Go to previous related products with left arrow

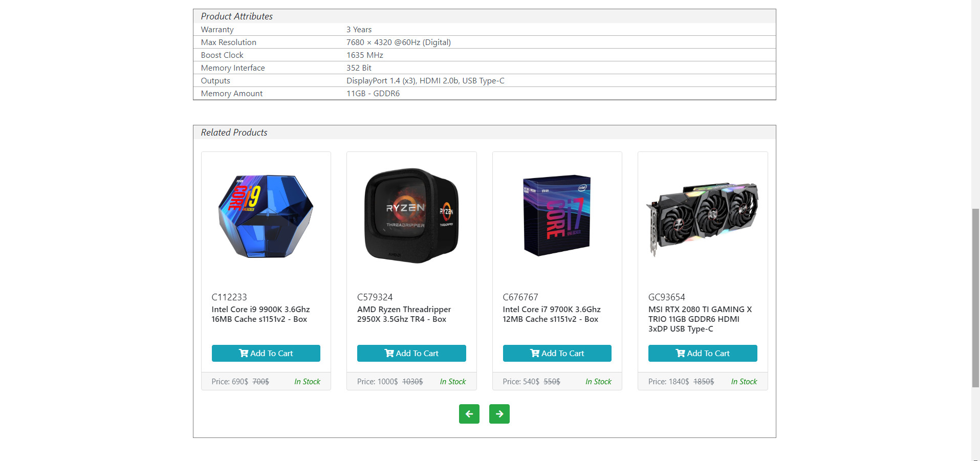tap(469, 414)
